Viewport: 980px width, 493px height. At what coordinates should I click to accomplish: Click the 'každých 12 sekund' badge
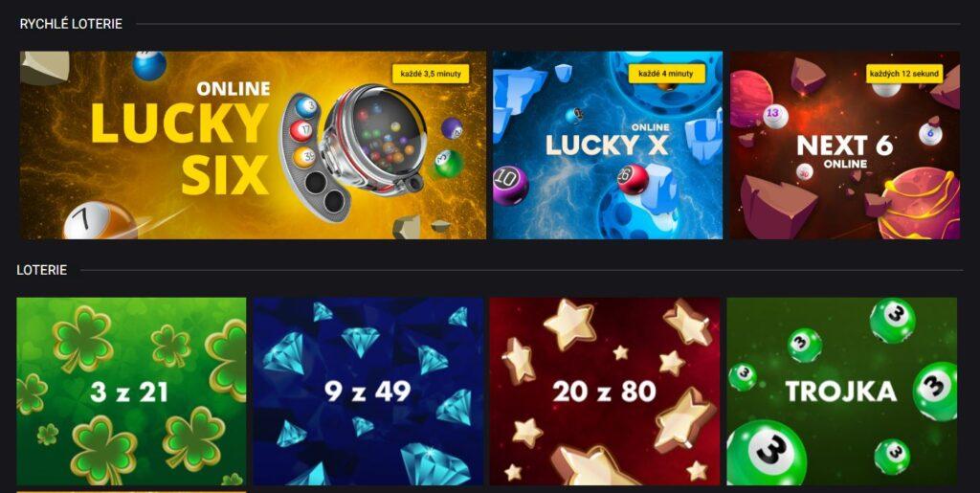[903, 74]
